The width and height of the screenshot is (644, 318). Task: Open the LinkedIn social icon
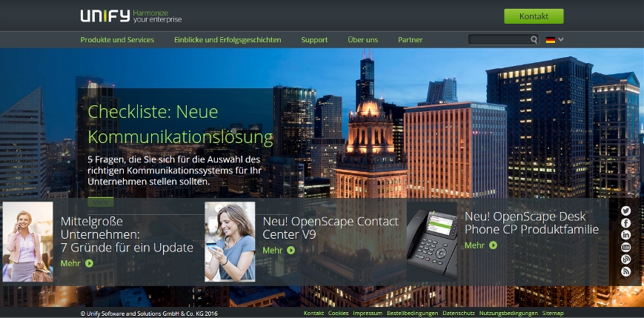[625, 235]
